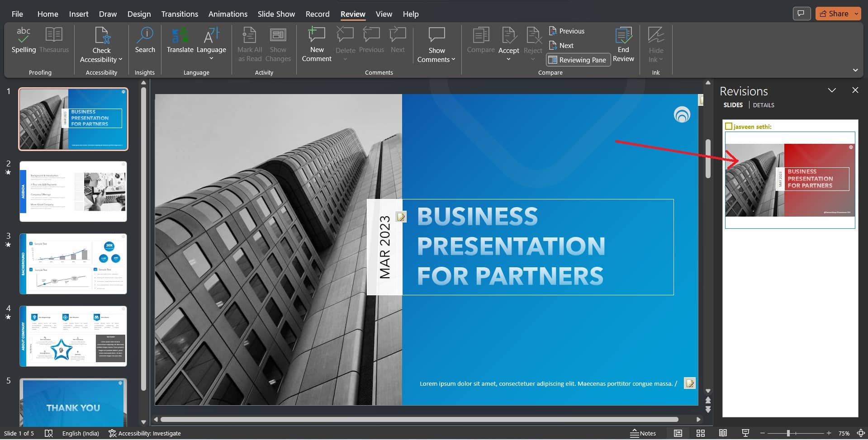This screenshot has height=440, width=868.
Task: Check the jasveen sethi revision checkbox
Action: tap(728, 127)
